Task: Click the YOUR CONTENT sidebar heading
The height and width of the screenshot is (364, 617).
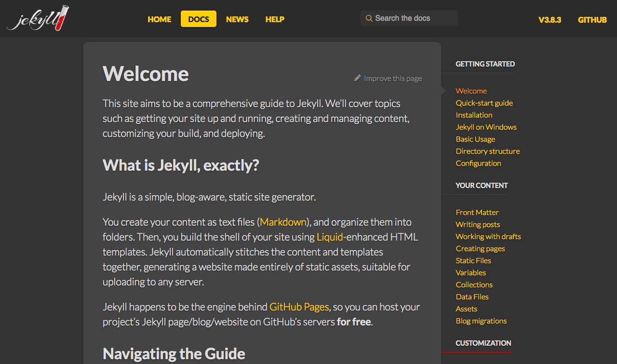Action: coord(482,185)
